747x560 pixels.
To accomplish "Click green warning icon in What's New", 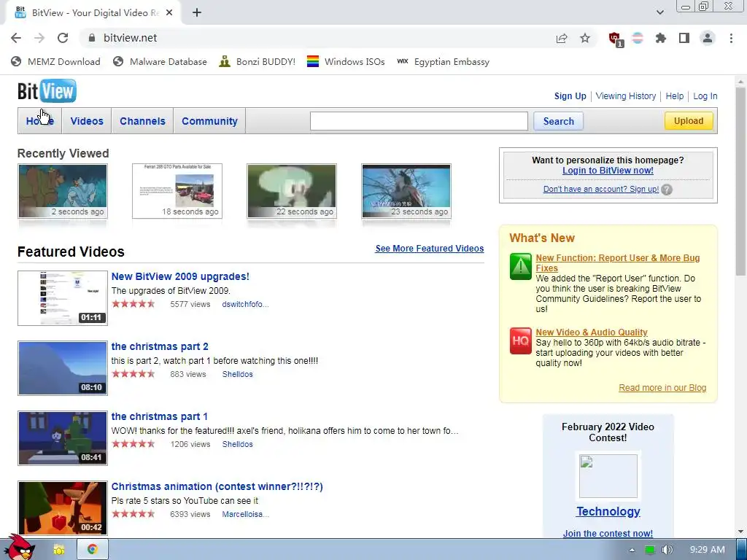I will coord(521,266).
